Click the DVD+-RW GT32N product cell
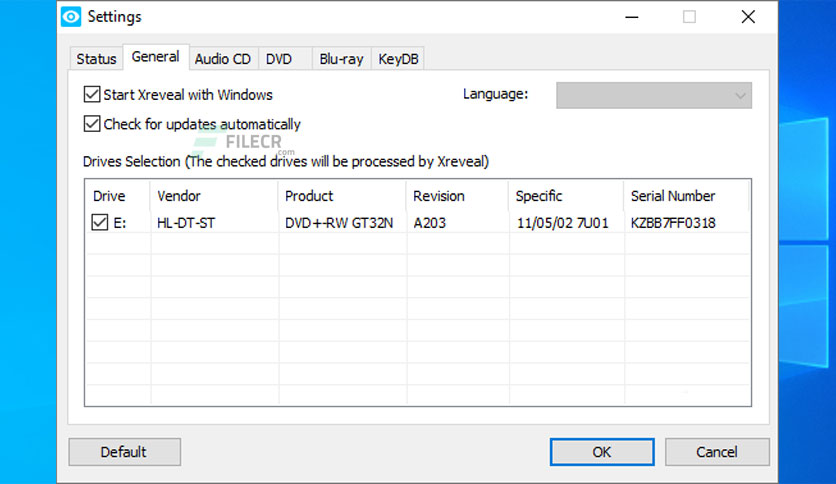 tap(339, 223)
